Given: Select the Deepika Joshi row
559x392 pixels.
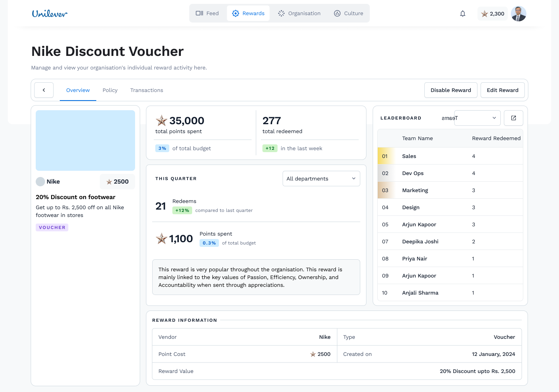Looking at the screenshot, I should tap(450, 241).
